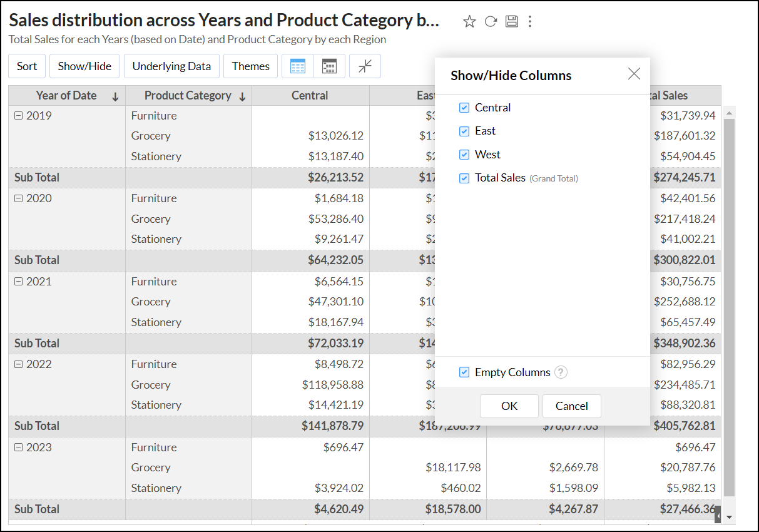Collapse the 2019 year row group
Screen dimensions: 759x532
click(x=18, y=116)
